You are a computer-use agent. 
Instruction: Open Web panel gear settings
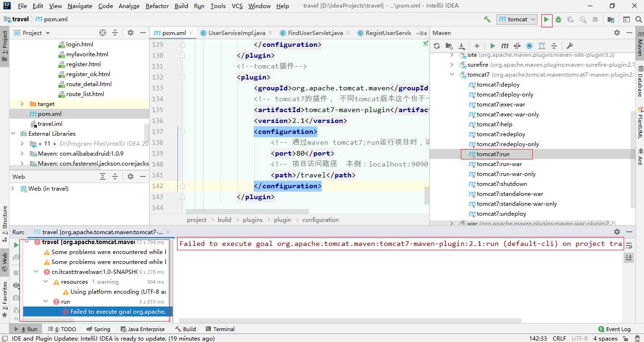[x=131, y=176]
